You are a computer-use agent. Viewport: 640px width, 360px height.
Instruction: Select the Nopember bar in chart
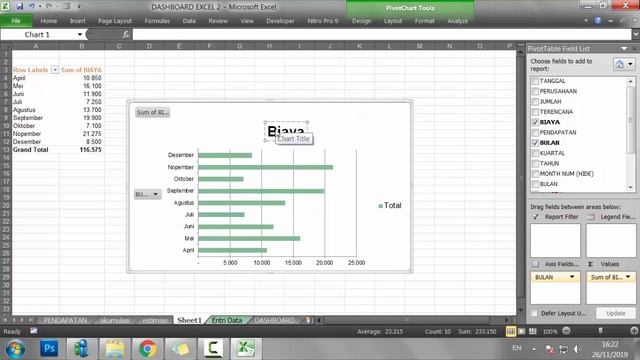point(265,167)
